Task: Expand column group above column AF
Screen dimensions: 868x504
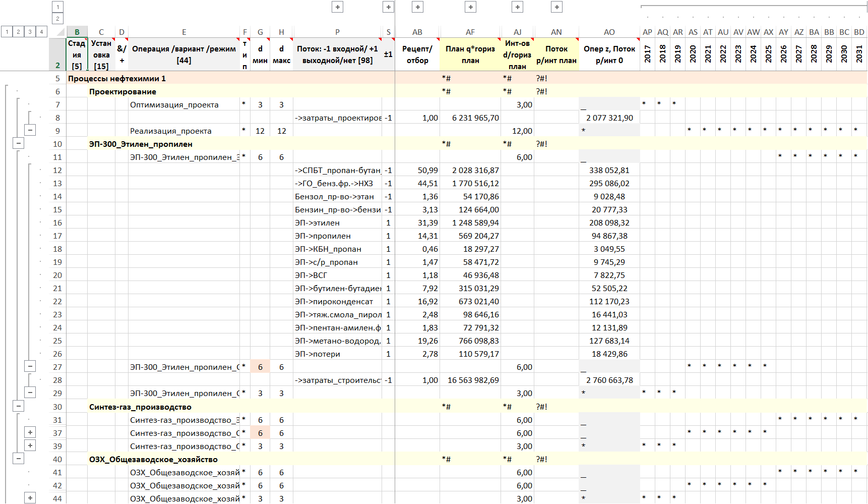Action: 470,7
